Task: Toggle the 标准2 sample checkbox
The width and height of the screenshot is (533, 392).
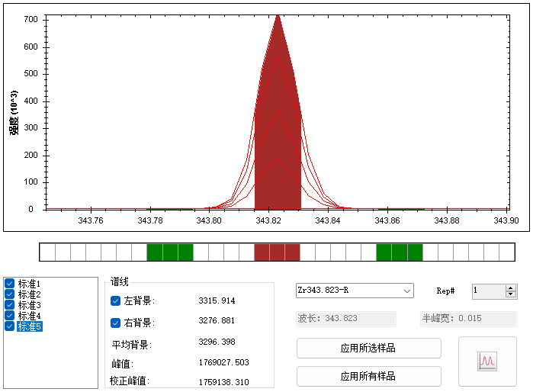Action: coord(9,294)
